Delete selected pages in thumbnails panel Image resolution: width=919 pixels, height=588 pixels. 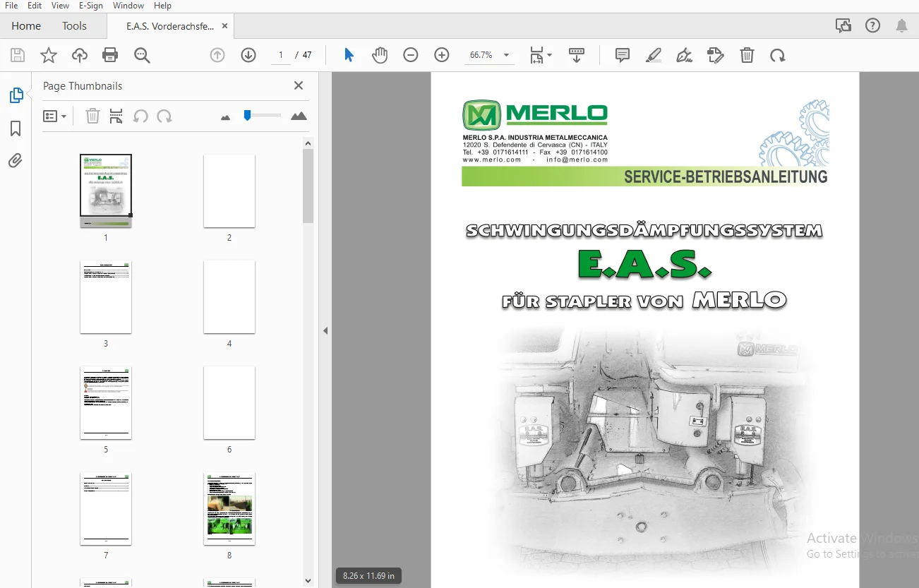pyautogui.click(x=92, y=116)
